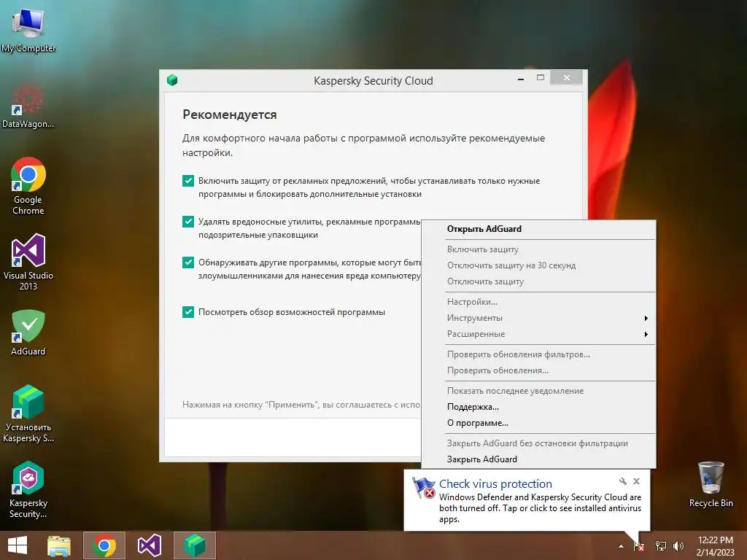Screen dimensions: 747x560
Task: Click the Kaspersky green cube title icon
Action: click(x=172, y=80)
